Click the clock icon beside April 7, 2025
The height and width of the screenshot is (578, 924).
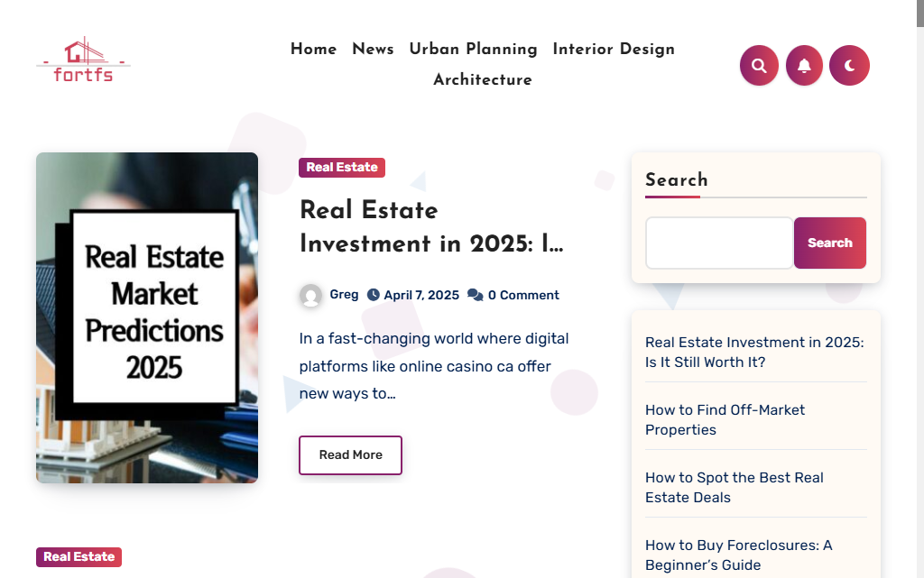[374, 295]
